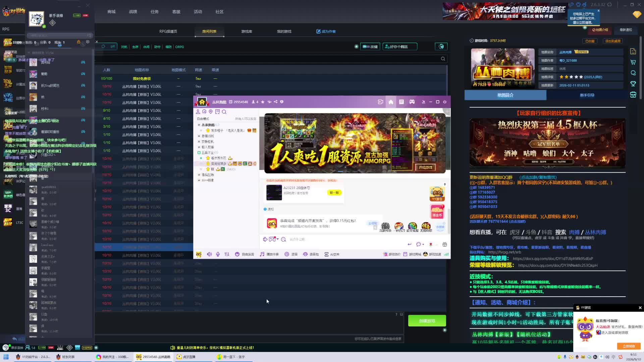The width and height of the screenshot is (644, 362).
Task: Toggle 自由发言 free speech mode
Action: [245, 254]
